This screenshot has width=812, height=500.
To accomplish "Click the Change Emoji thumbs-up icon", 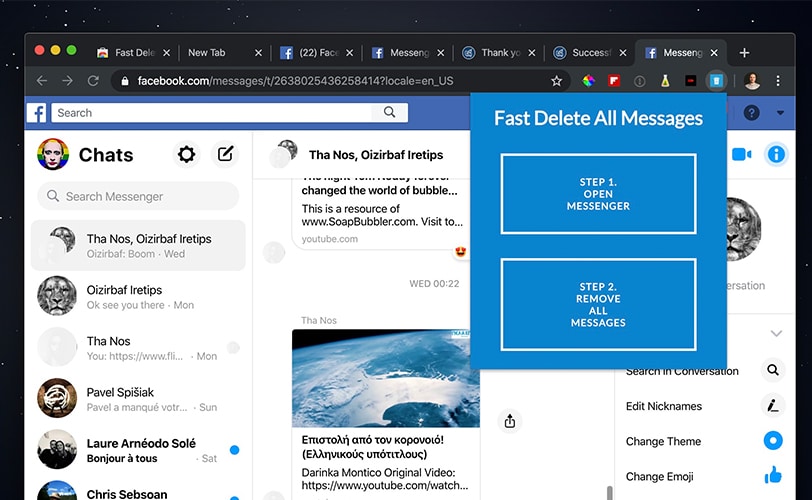I will point(773,475).
